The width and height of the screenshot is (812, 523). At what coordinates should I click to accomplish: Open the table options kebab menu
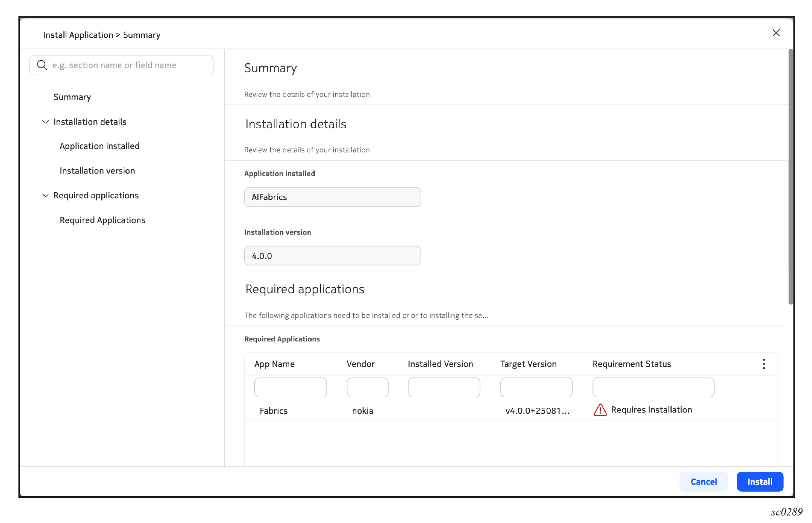(x=763, y=364)
